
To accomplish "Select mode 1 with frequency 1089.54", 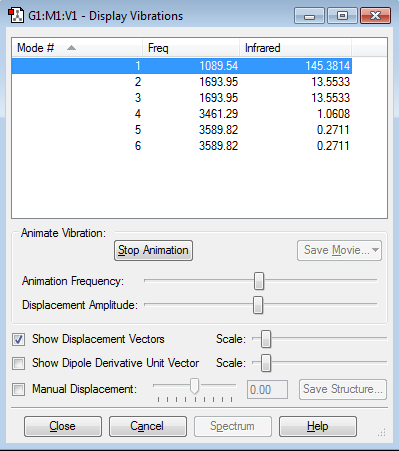I will 182,66.
